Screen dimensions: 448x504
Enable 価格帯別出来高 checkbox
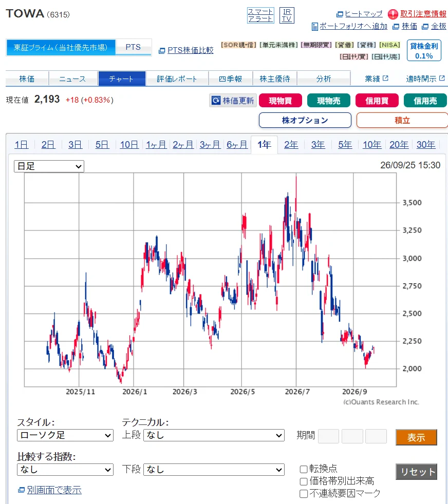click(x=304, y=481)
